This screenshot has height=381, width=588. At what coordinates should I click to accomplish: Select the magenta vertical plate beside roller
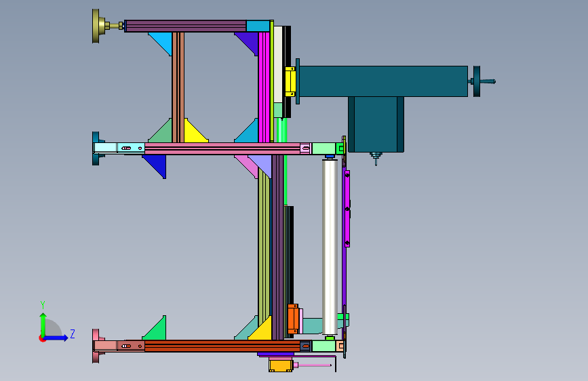click(347, 209)
